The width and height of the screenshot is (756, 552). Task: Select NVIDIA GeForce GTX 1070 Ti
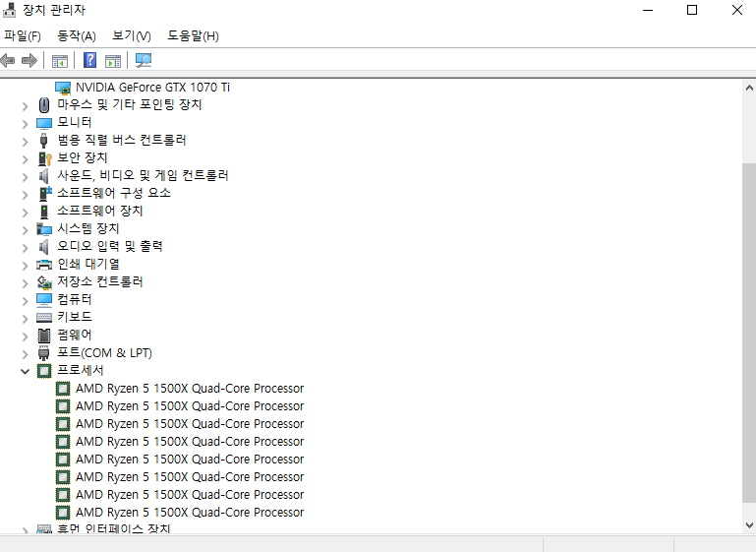click(x=152, y=87)
